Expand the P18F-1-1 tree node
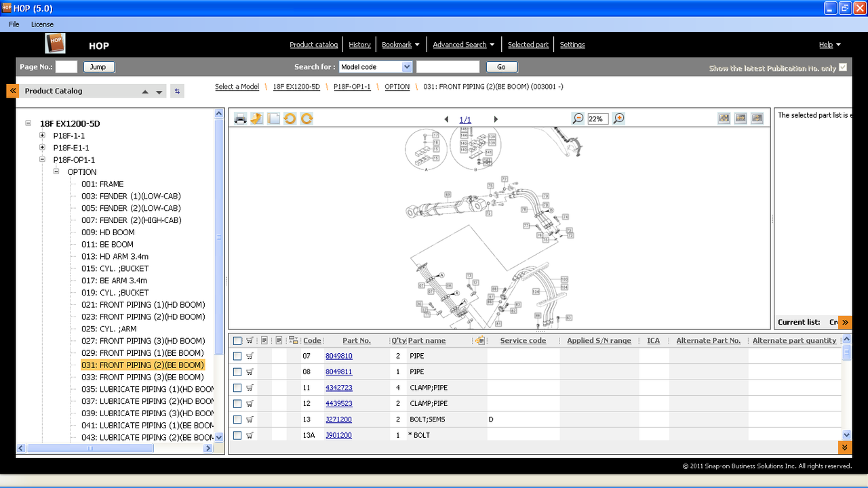This screenshot has width=868, height=488. tap(42, 136)
